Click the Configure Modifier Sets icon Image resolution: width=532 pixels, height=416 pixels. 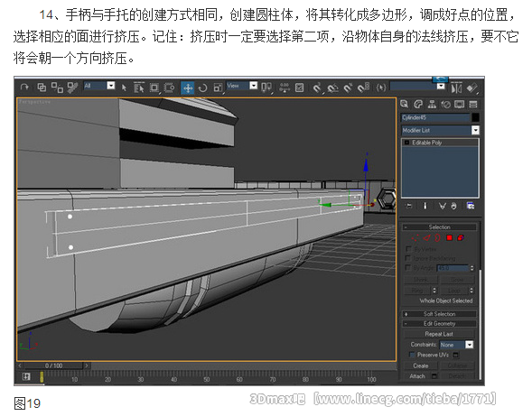[x=471, y=206]
